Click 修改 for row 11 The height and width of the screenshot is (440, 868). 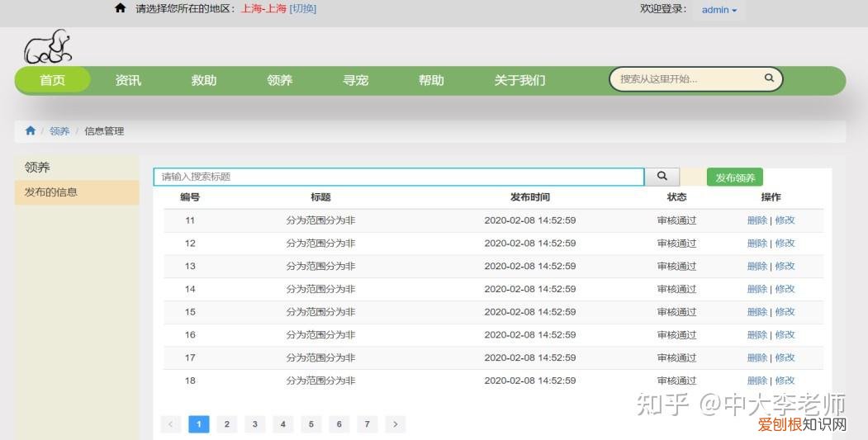(785, 220)
